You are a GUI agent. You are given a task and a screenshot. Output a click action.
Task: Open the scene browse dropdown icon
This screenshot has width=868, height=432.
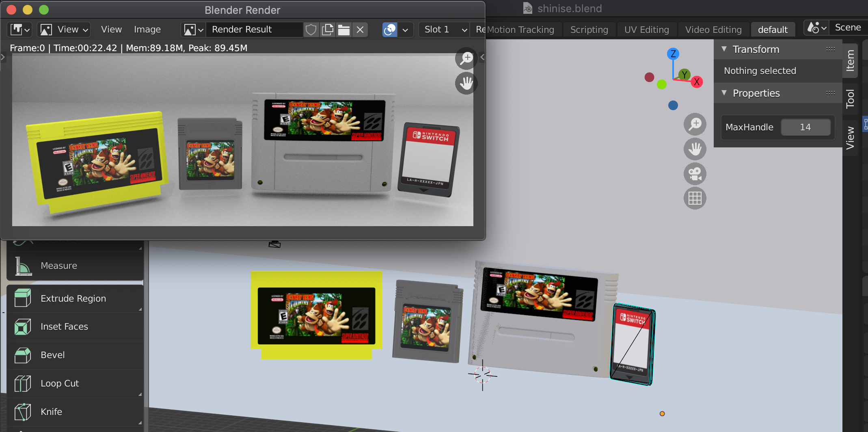[816, 28]
